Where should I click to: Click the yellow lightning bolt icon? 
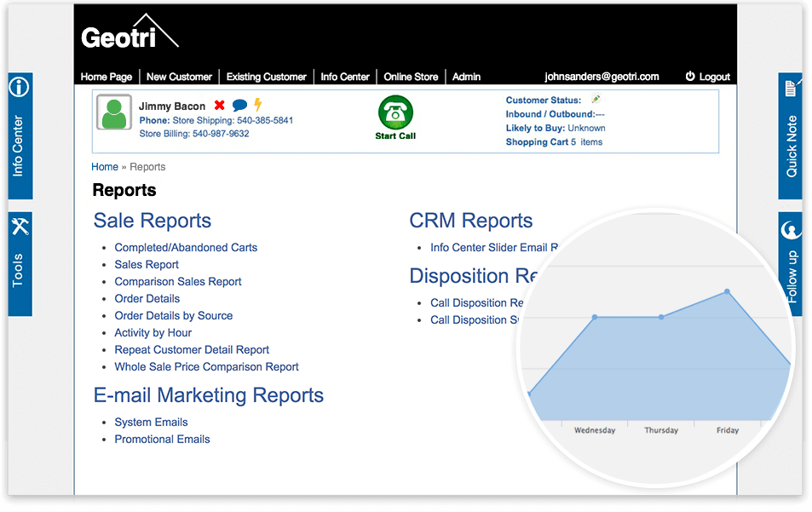coord(258,106)
